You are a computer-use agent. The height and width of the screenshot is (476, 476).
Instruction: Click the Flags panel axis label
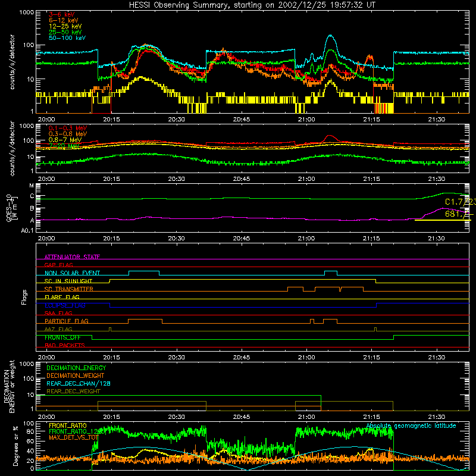point(24,297)
